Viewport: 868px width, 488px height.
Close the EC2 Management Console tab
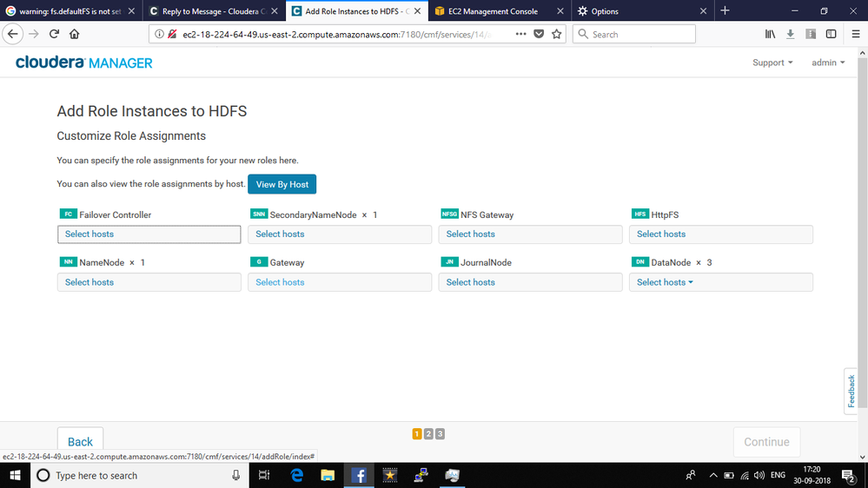pos(560,11)
